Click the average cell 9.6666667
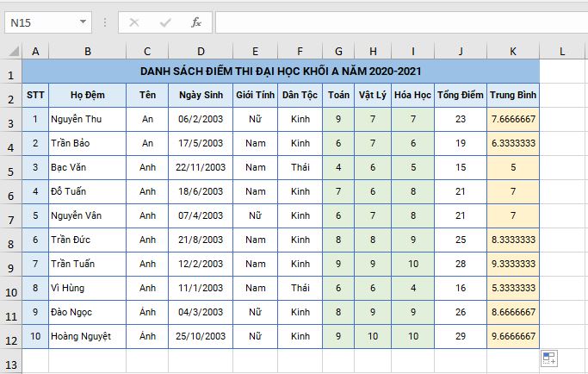Image resolution: width=588 pixels, height=374 pixels. tap(513, 336)
